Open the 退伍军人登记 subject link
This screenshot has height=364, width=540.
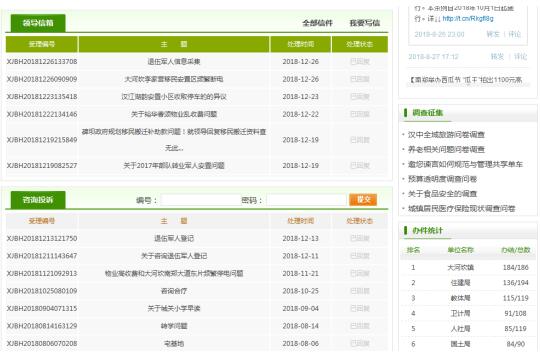click(x=174, y=239)
